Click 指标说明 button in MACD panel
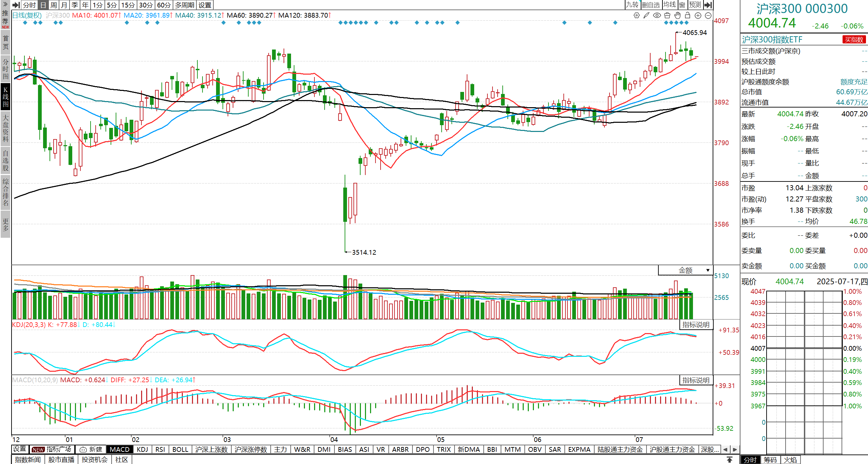 point(696,380)
